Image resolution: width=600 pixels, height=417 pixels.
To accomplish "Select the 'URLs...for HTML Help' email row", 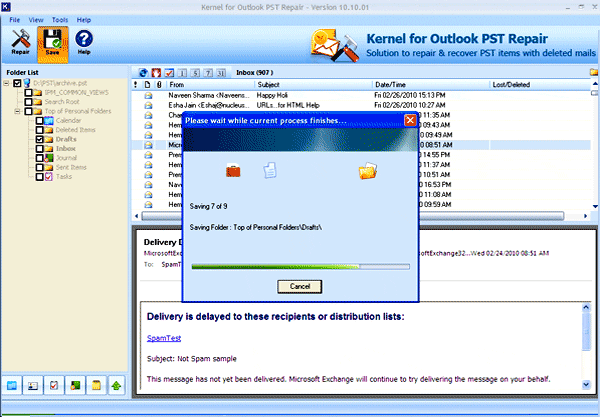I will click(361, 105).
